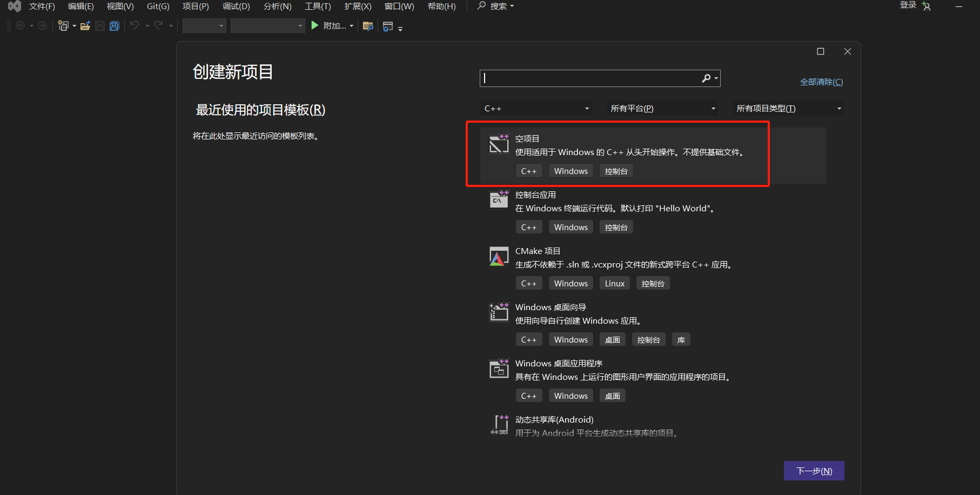
Task: Open the Git(G) menu
Action: pyautogui.click(x=157, y=6)
